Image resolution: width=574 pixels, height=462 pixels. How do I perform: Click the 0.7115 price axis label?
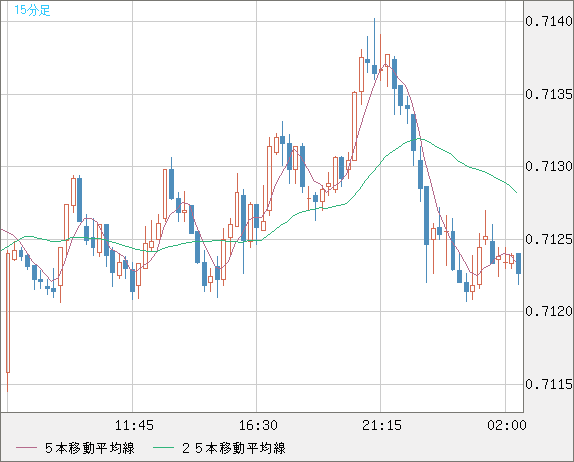tap(549, 384)
